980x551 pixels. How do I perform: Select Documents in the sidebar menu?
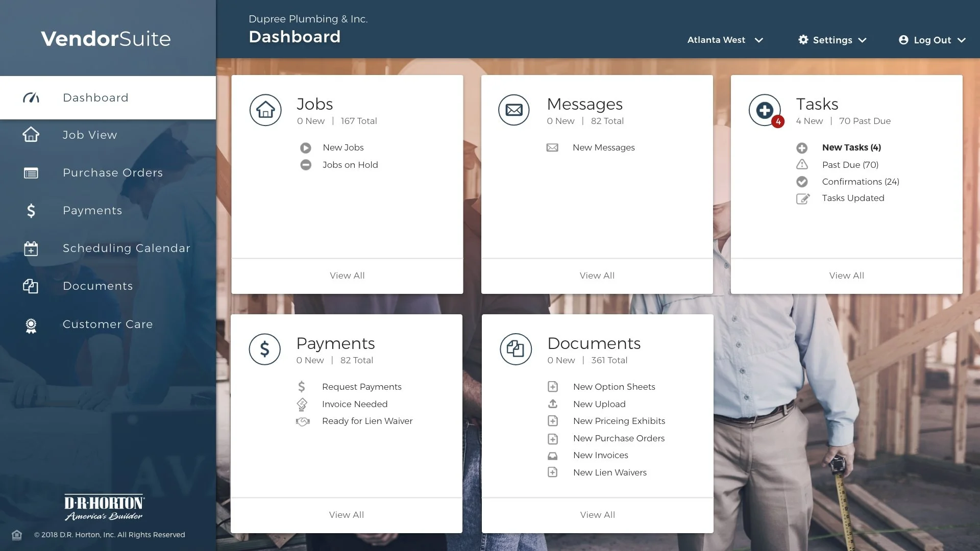pyautogui.click(x=97, y=286)
